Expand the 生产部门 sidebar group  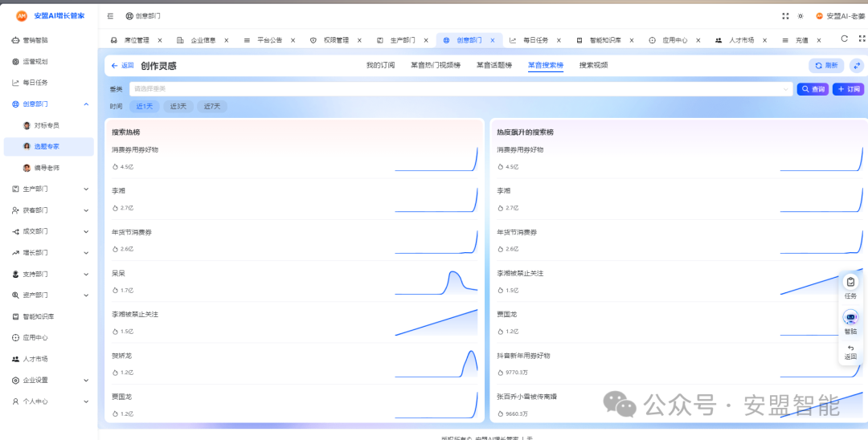(86, 189)
